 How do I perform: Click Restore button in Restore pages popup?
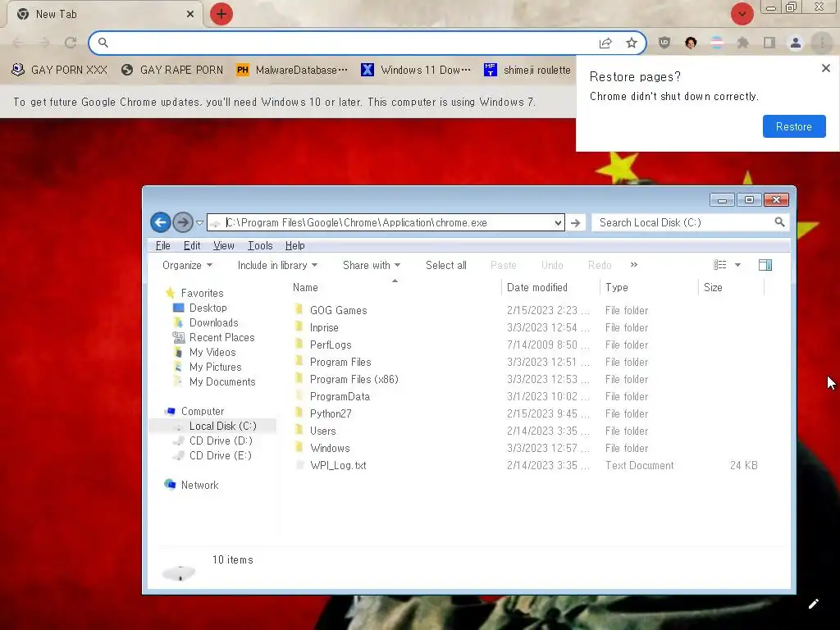pos(794,126)
